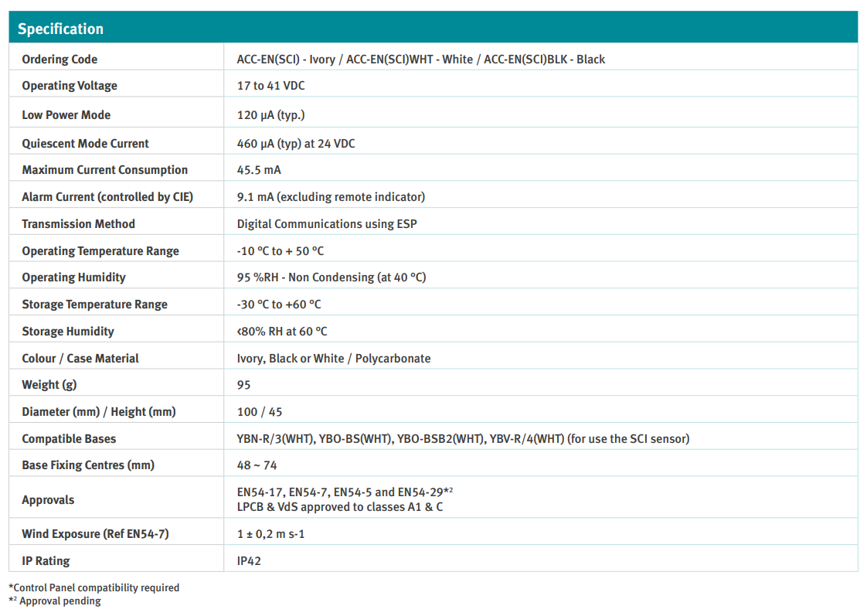Click the Operating Voltage label
This screenshot has width=867, height=616.
tap(70, 86)
